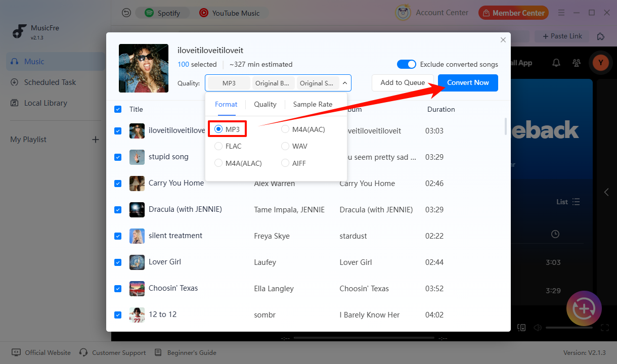Image resolution: width=617 pixels, height=364 pixels.
Task: Expand the collapsed side panel arrow on right
Action: (607, 192)
